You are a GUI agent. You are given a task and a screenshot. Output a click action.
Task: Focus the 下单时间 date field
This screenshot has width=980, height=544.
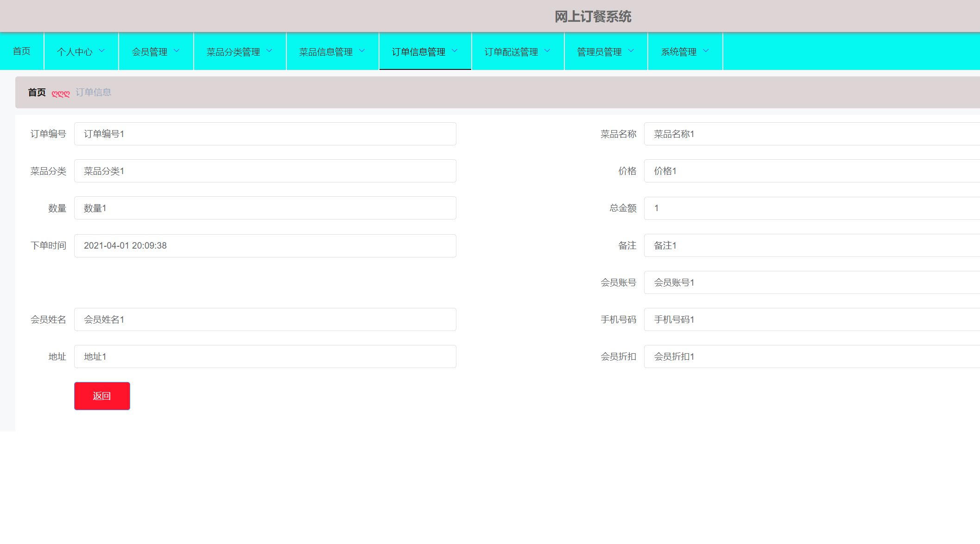(265, 246)
